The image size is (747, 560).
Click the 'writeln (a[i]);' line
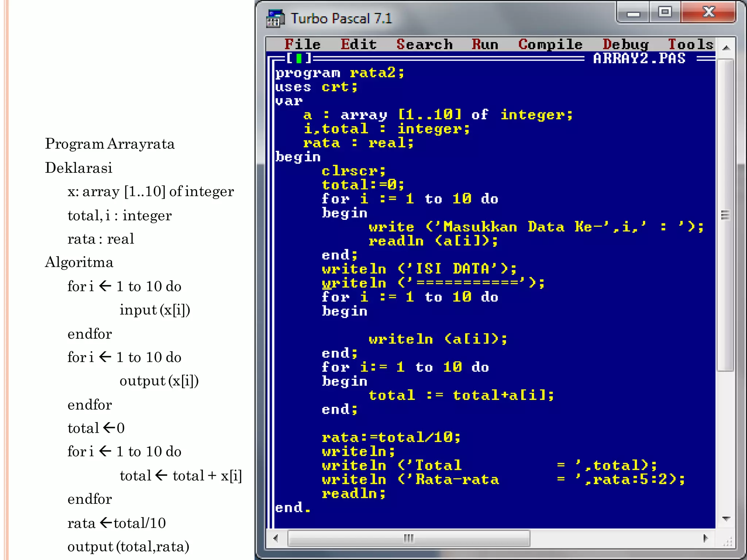(x=438, y=339)
